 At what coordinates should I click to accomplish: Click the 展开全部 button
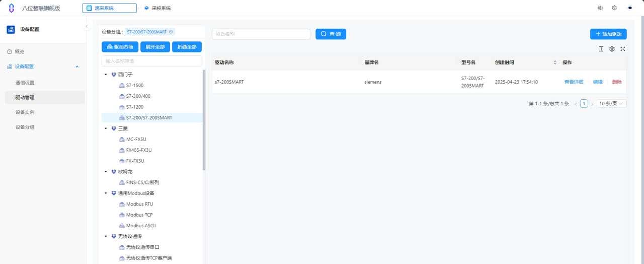coord(154,47)
